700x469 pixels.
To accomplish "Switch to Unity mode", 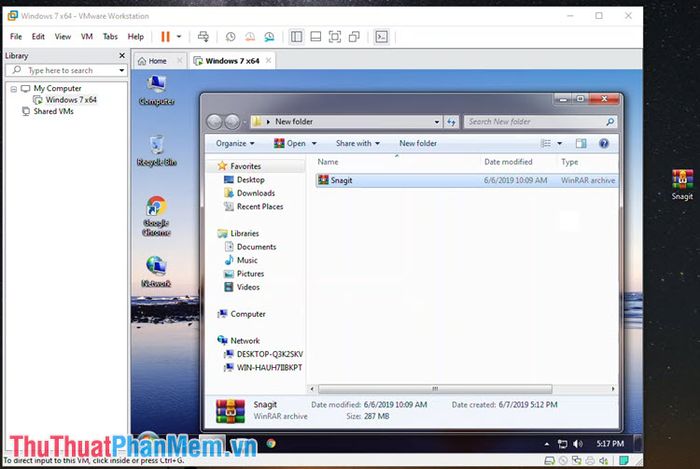I will (354, 37).
